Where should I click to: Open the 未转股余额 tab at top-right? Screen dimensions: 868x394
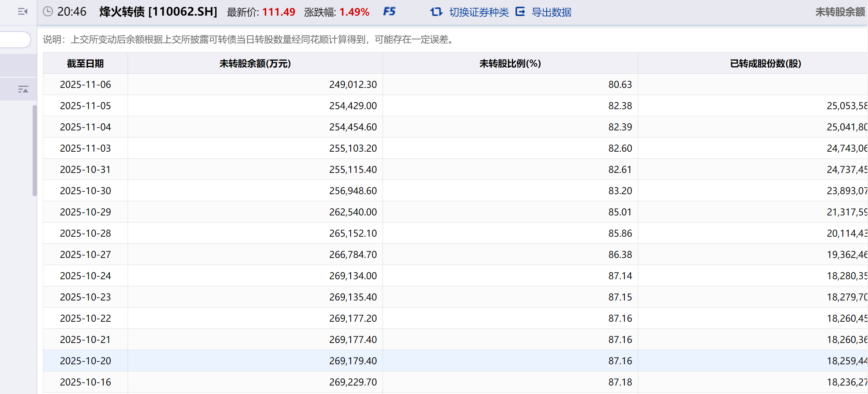840,12
